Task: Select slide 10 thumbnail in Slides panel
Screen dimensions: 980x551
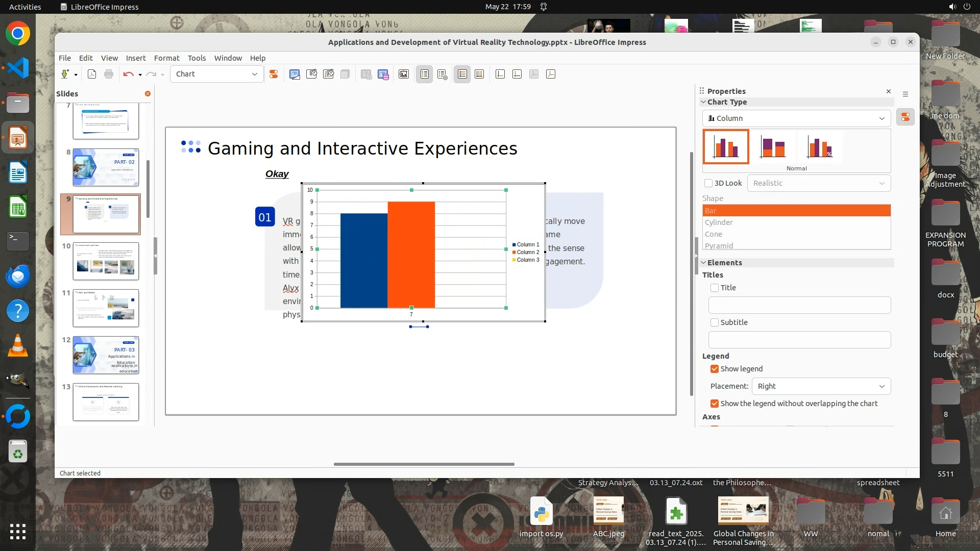Action: tap(106, 261)
